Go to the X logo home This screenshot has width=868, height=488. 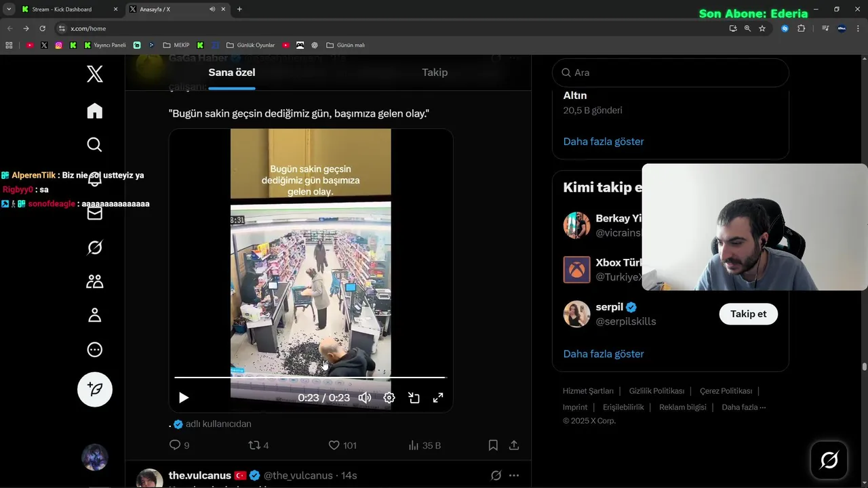pos(95,74)
